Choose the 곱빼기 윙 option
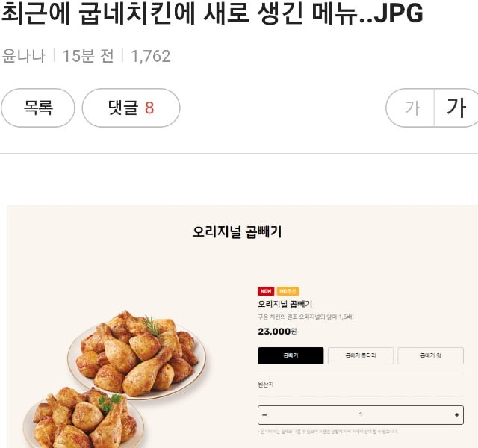Image resolution: width=478 pixels, height=448 pixels. (430, 355)
